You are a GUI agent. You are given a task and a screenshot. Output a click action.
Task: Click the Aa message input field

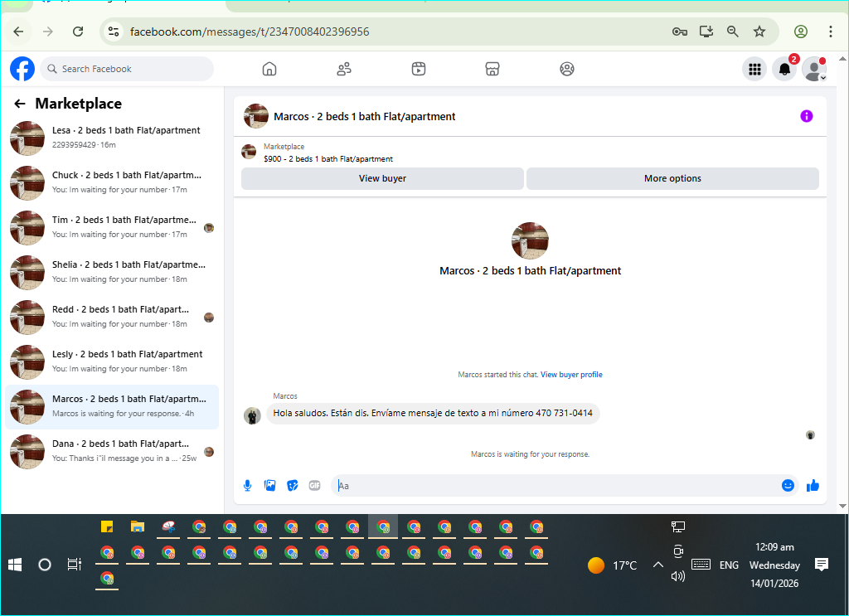565,486
